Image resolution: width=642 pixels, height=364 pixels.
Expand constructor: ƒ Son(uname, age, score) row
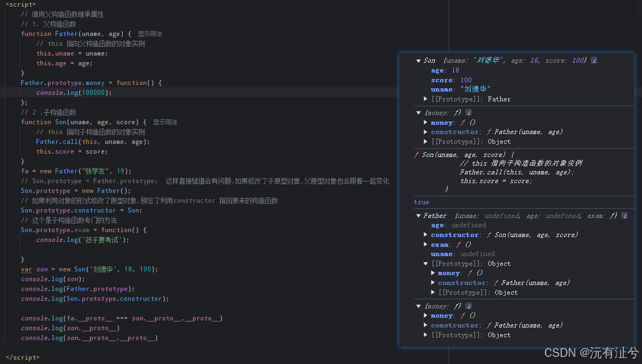(x=425, y=235)
